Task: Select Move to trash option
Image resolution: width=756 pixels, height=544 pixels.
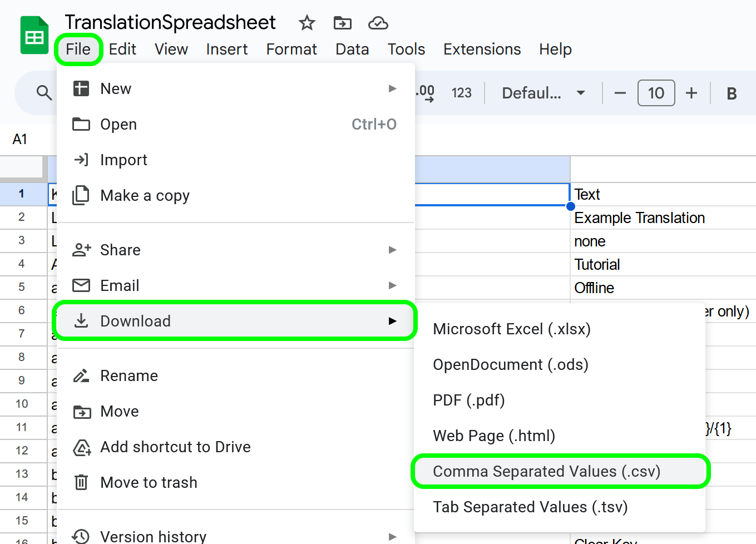Action: tap(149, 483)
